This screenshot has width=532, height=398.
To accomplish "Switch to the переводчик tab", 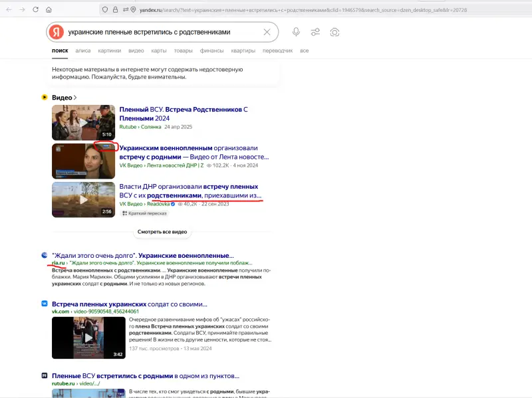I will 277,50.
